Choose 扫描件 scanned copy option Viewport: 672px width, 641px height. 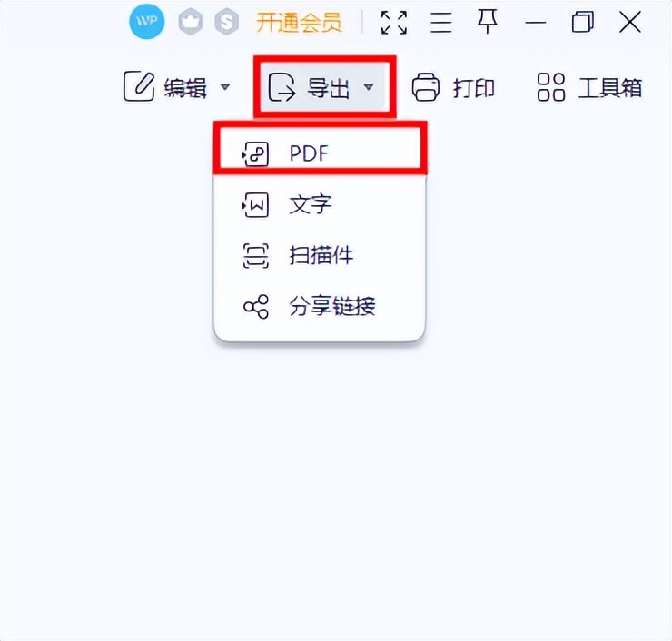pyautogui.click(x=320, y=256)
